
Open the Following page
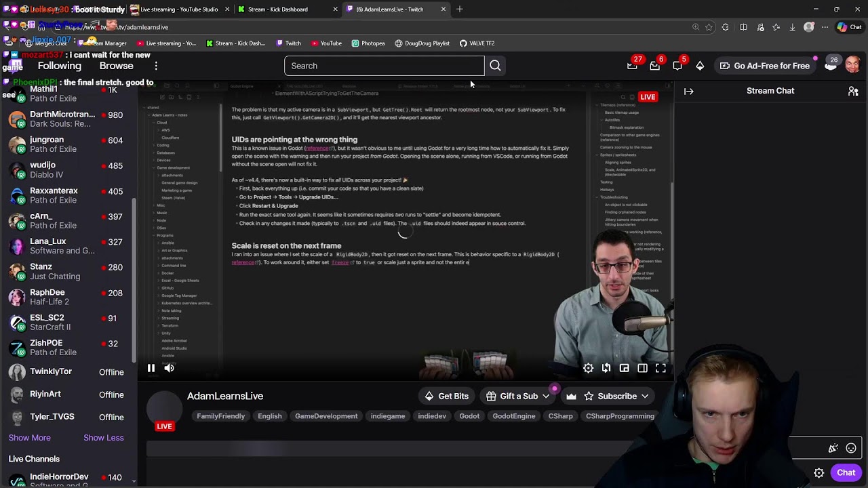pyautogui.click(x=60, y=66)
